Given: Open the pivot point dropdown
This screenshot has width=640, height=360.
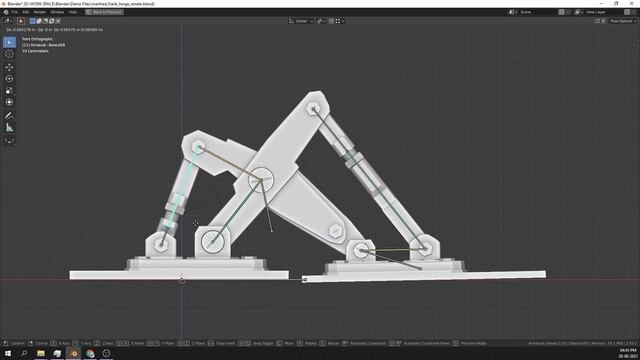Looking at the screenshot, I should pos(321,21).
